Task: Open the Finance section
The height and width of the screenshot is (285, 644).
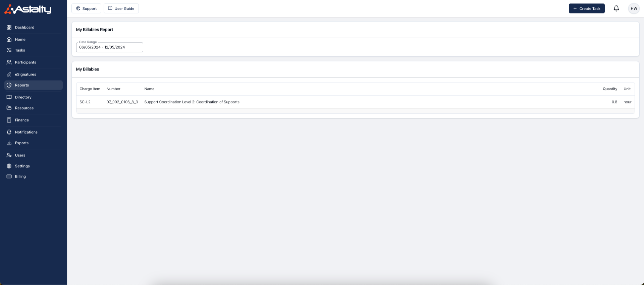Action: tap(22, 120)
